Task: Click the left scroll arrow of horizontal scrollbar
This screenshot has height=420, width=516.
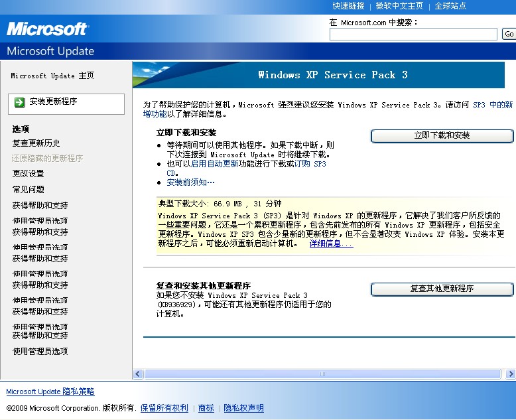Action: pos(138,374)
